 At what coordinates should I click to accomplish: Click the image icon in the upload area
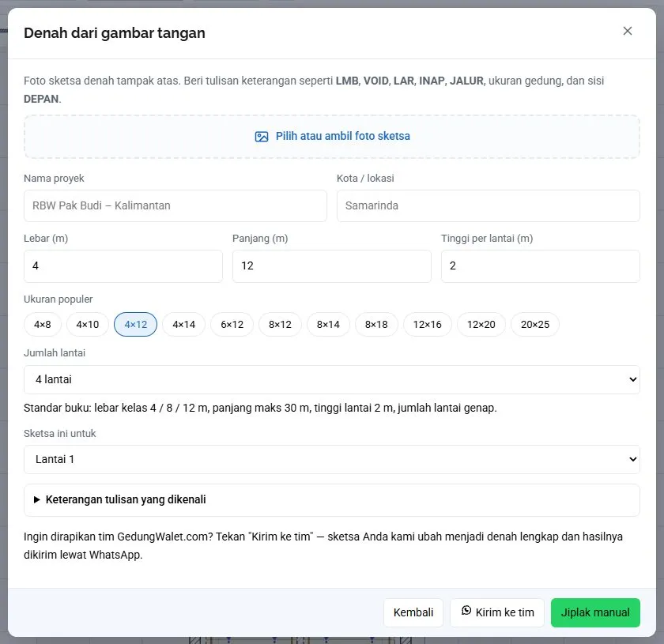pyautogui.click(x=262, y=137)
